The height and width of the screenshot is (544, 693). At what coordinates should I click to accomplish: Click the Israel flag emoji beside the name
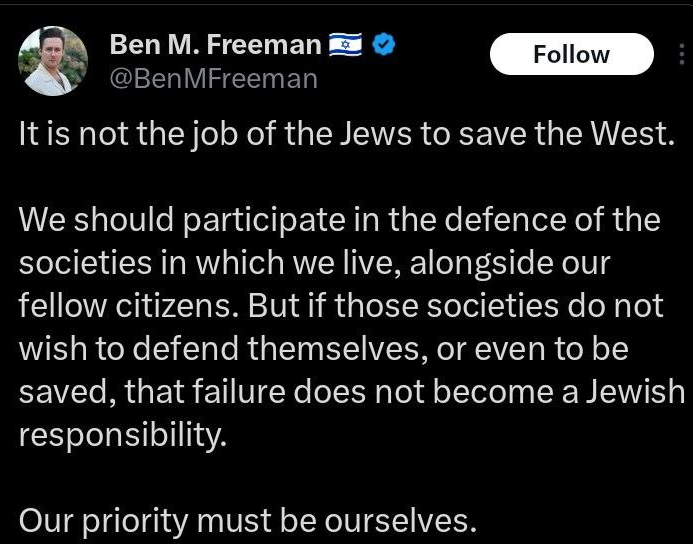(x=346, y=46)
